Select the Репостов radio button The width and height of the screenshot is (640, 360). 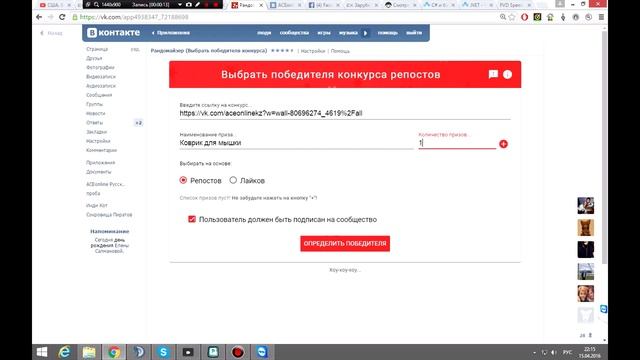point(183,180)
